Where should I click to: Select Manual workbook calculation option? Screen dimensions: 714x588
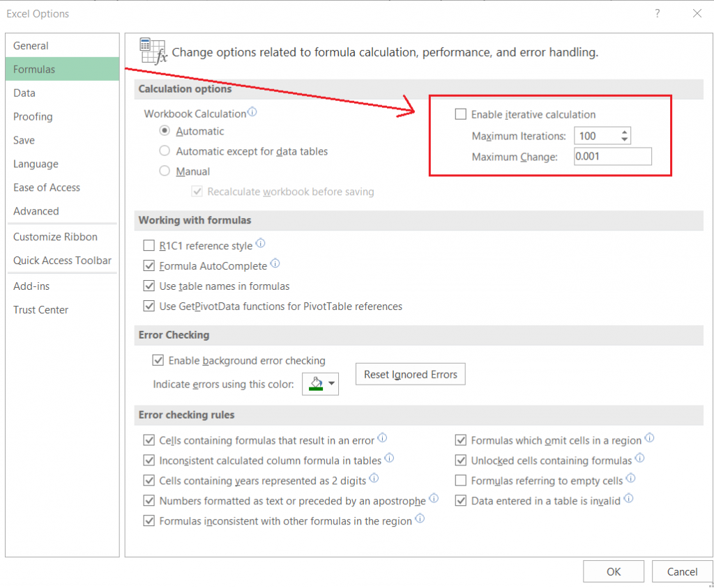tap(165, 171)
